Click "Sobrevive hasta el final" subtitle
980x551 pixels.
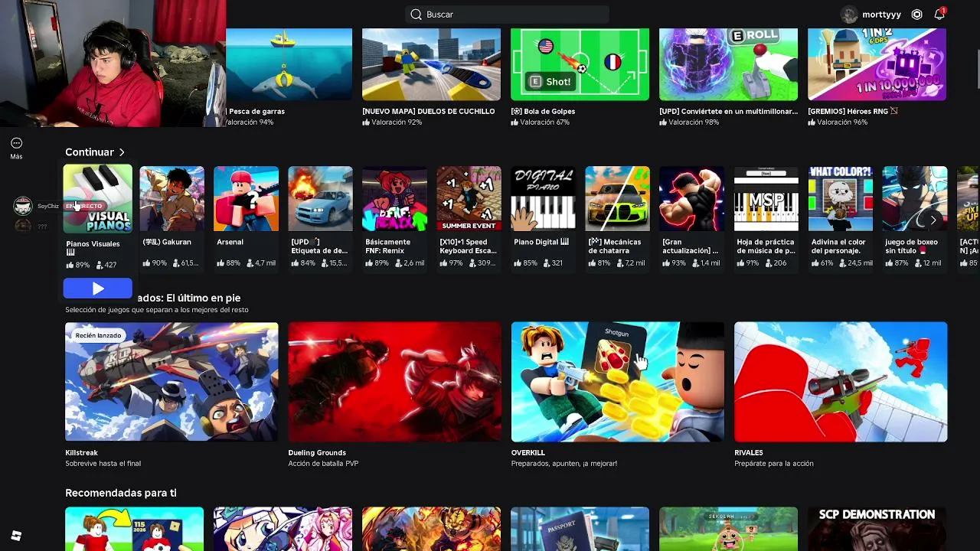click(103, 464)
